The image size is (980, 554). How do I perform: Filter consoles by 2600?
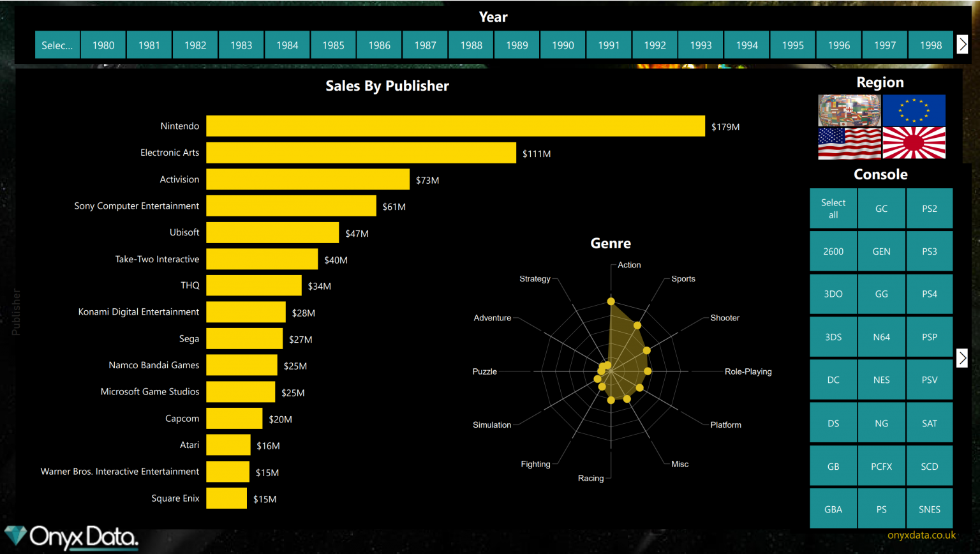point(833,251)
